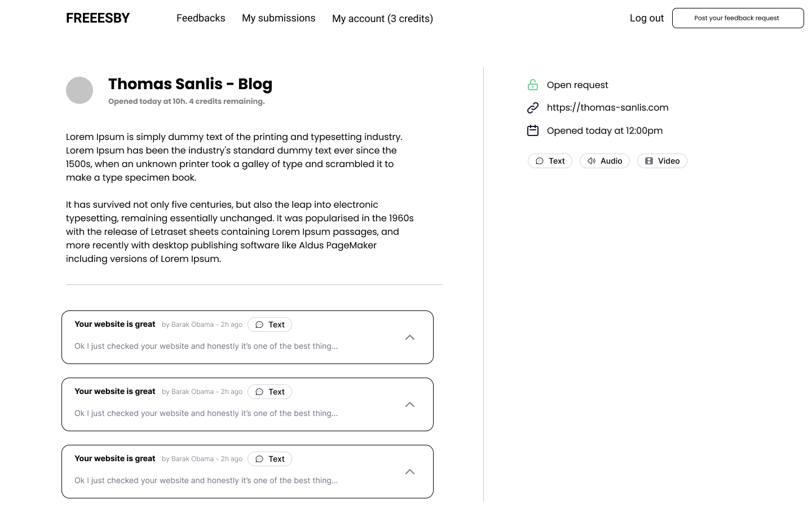Click the Log out link
Screen dimensions: 812x508
646,18
